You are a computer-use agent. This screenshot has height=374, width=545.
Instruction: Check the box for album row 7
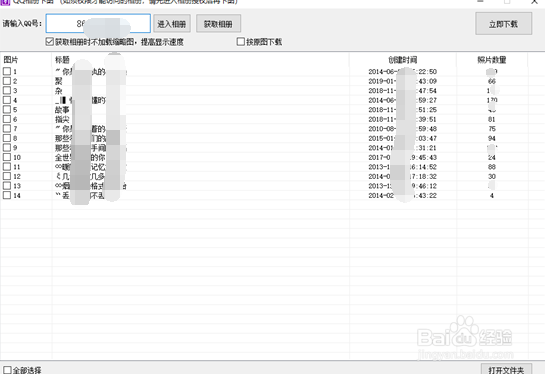point(7,129)
